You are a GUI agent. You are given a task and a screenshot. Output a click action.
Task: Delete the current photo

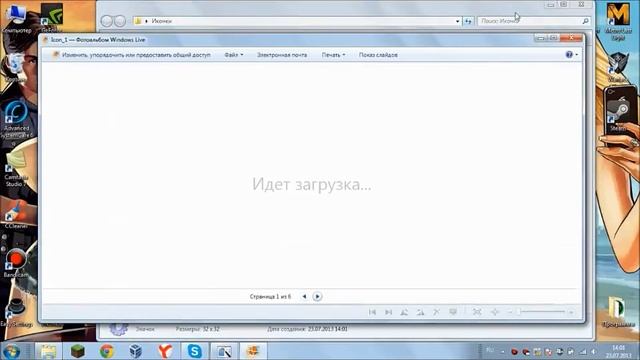point(436,312)
